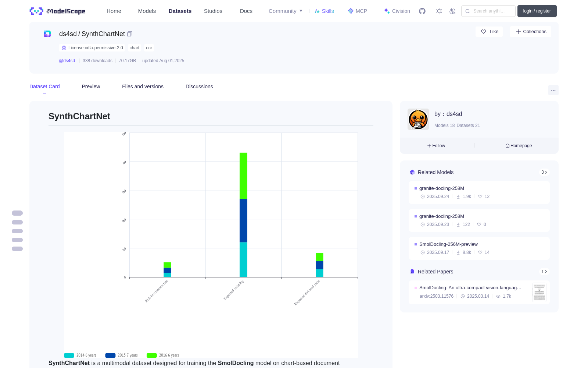Open the Discussions tab

pyautogui.click(x=199, y=86)
